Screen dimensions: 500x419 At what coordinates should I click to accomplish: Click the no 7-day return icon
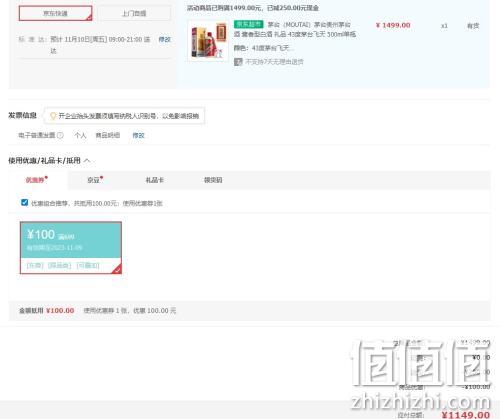238,62
